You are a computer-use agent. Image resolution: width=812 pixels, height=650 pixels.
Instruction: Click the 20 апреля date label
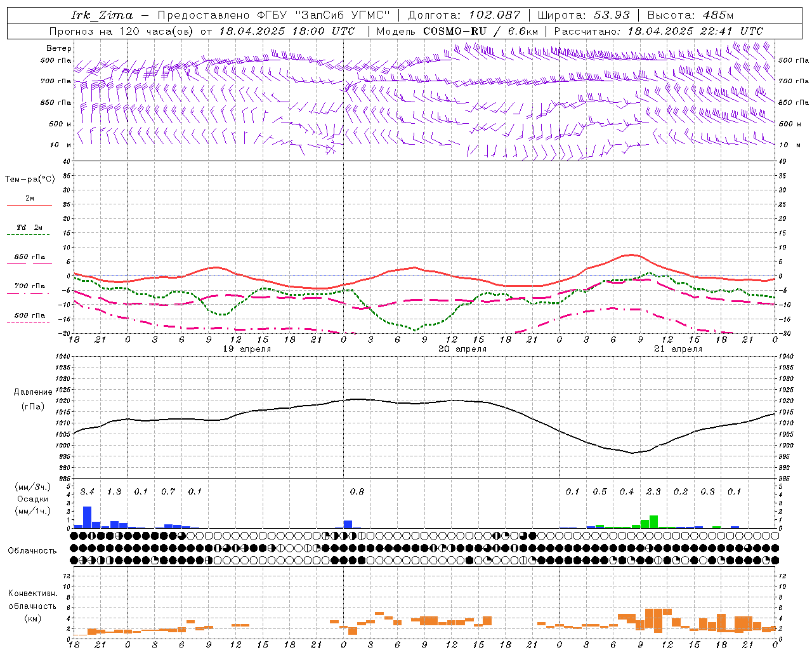(x=462, y=349)
